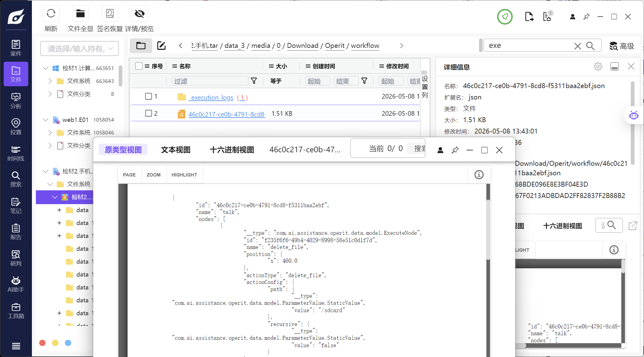
Task: Expand 文件分类 8 tree node
Action: tap(50, 94)
